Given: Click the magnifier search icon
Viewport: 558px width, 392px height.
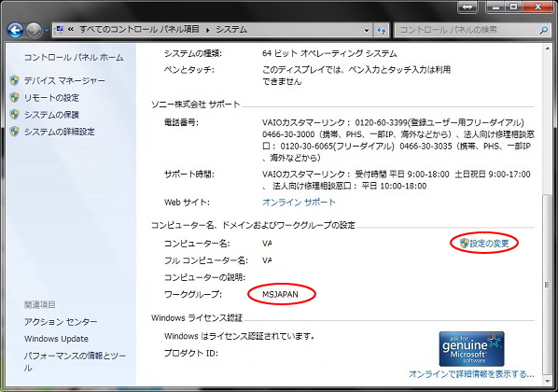Looking at the screenshot, I should [x=543, y=30].
